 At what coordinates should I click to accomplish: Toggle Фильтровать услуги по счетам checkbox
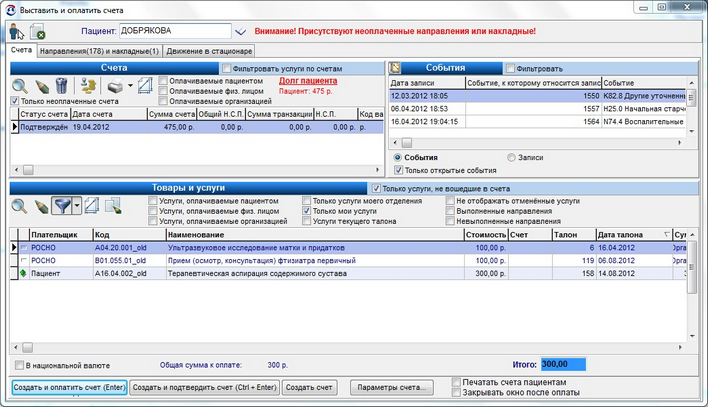tap(227, 69)
